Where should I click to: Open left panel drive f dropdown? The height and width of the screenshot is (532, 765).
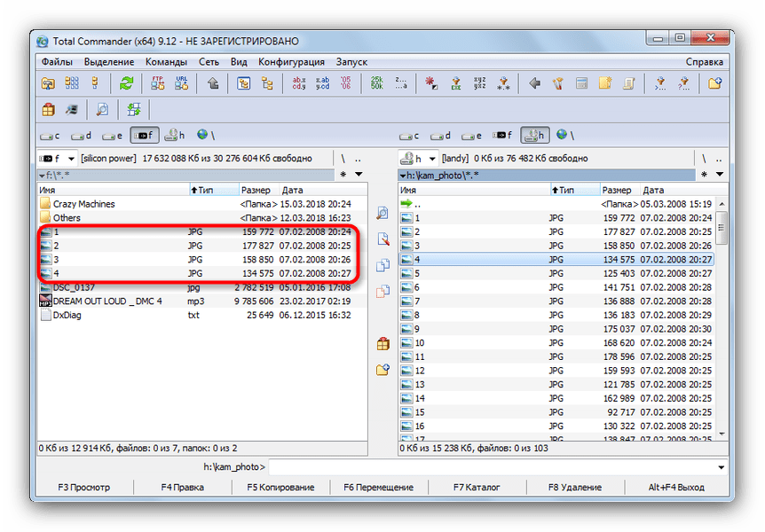tap(71, 159)
